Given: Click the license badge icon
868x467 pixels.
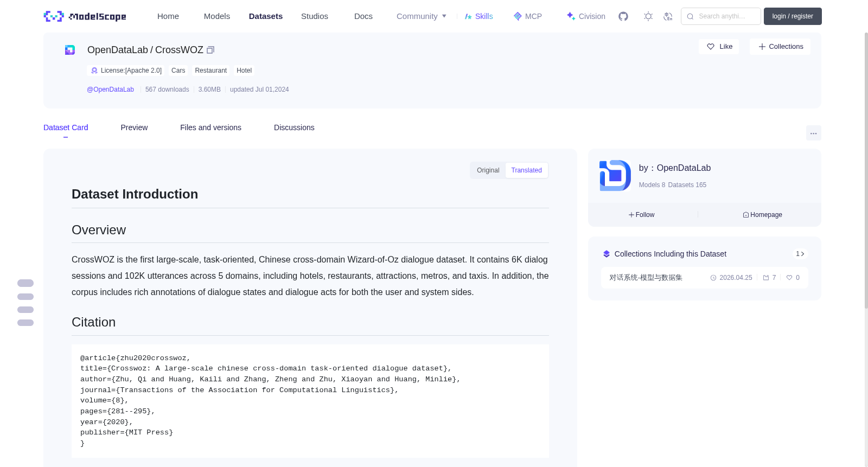Looking at the screenshot, I should 94,71.
